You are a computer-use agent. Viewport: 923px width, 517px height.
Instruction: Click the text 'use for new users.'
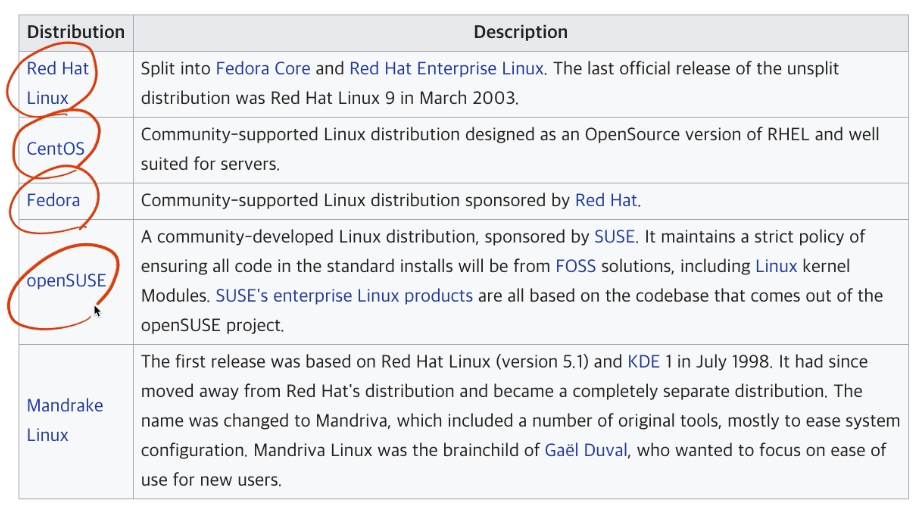[211, 480]
